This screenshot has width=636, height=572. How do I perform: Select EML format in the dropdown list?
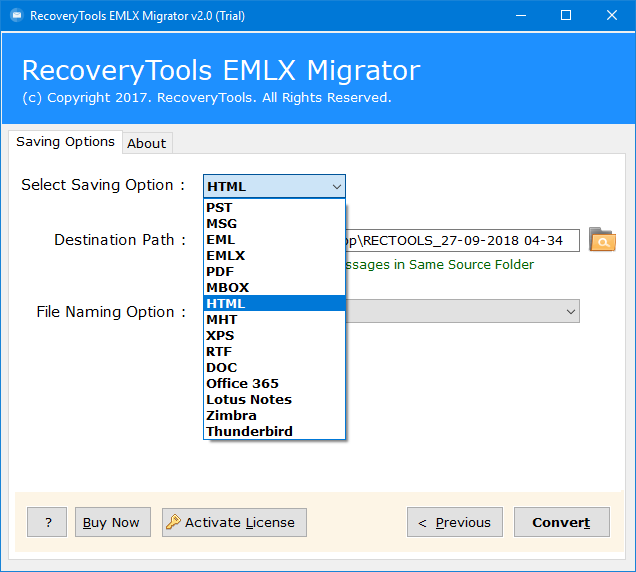click(274, 239)
